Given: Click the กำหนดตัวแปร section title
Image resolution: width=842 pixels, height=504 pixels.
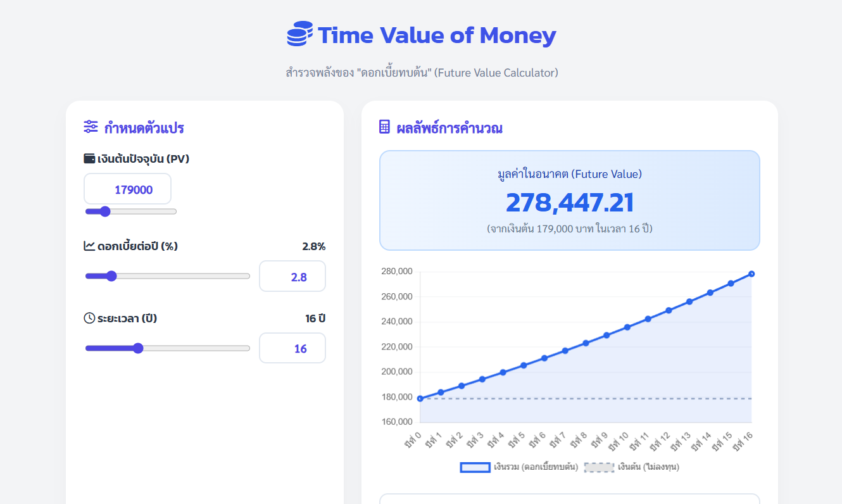Looking at the screenshot, I should tap(144, 128).
